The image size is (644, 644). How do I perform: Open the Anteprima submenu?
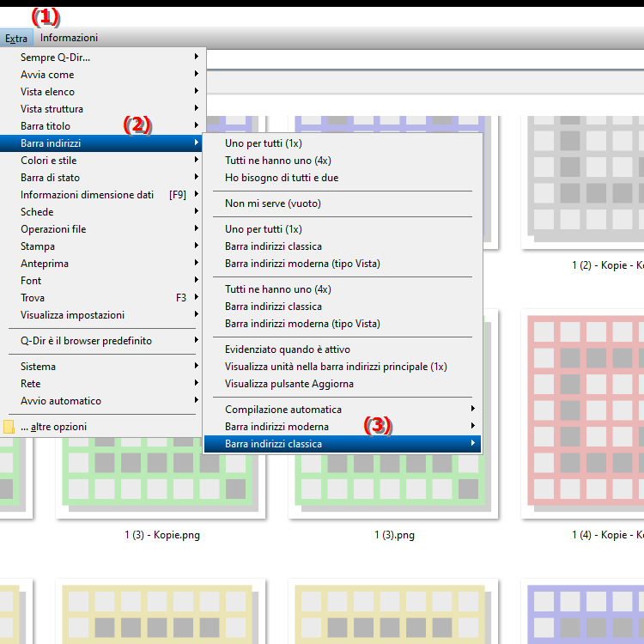coord(101,264)
